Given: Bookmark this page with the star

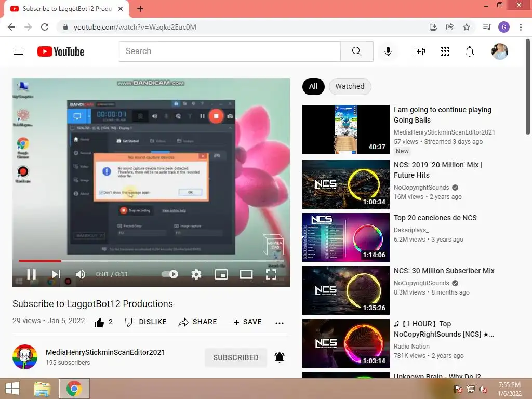Looking at the screenshot, I should pos(467,27).
